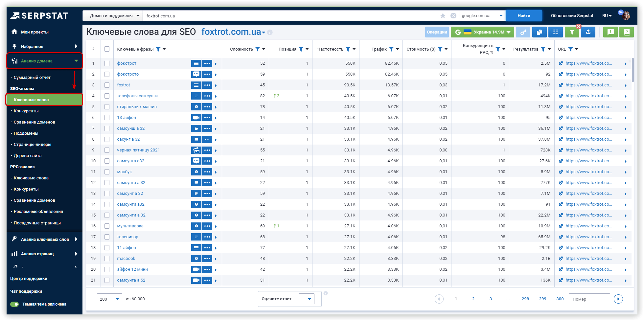Filter the Стоимость ($) column

click(x=440, y=49)
